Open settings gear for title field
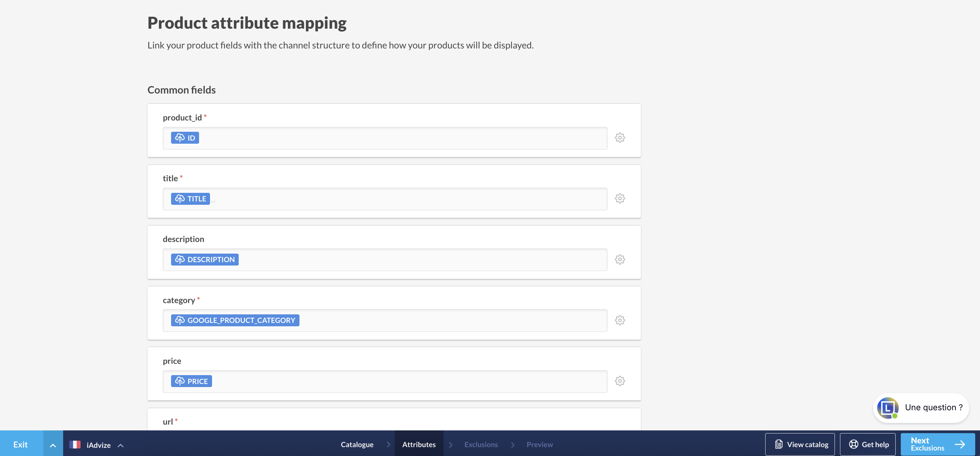This screenshot has height=456, width=980. tap(620, 199)
